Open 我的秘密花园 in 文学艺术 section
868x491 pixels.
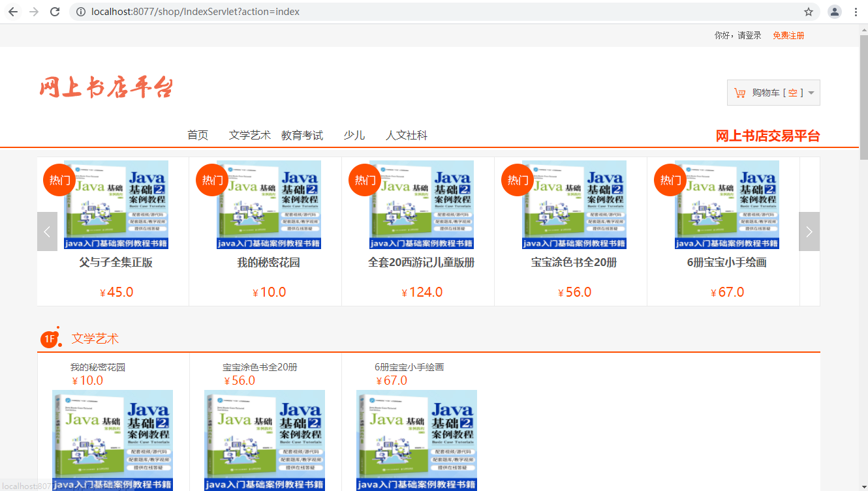coord(98,367)
